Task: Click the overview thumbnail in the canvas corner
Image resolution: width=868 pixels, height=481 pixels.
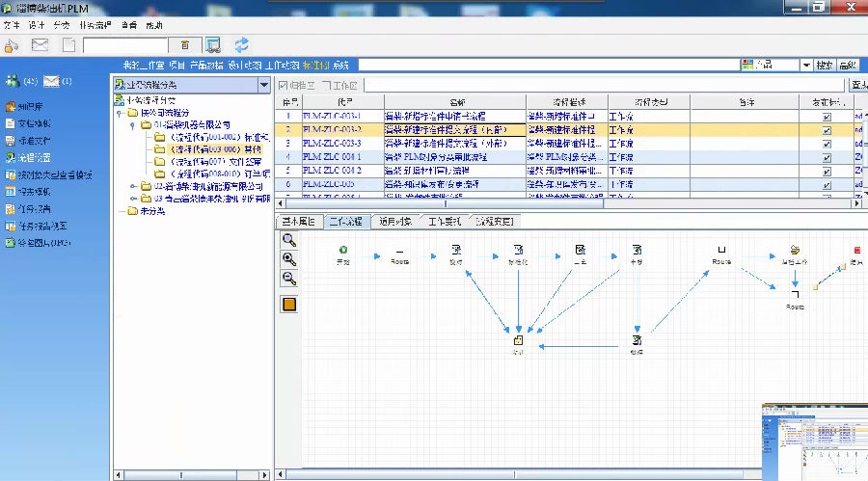Action: coord(813,441)
